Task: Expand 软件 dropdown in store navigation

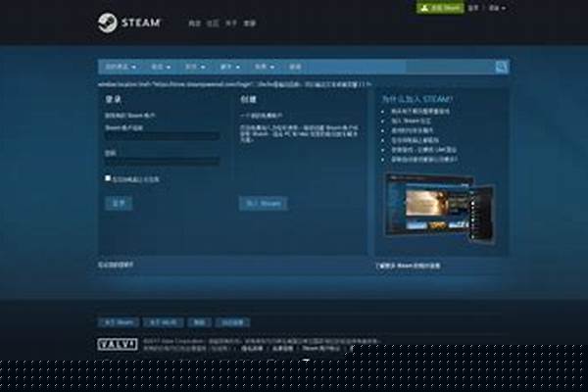Action: (x=195, y=67)
